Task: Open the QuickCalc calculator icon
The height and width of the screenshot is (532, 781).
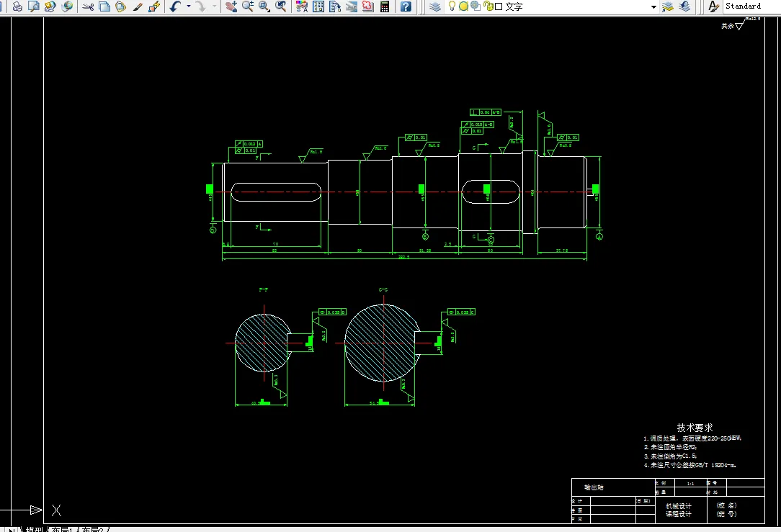Action: (x=385, y=6)
